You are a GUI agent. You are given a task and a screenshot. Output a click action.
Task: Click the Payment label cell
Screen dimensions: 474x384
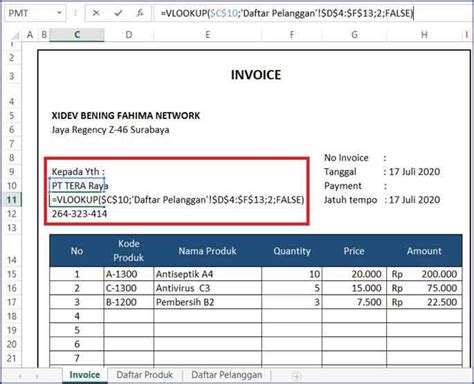pyautogui.click(x=343, y=186)
